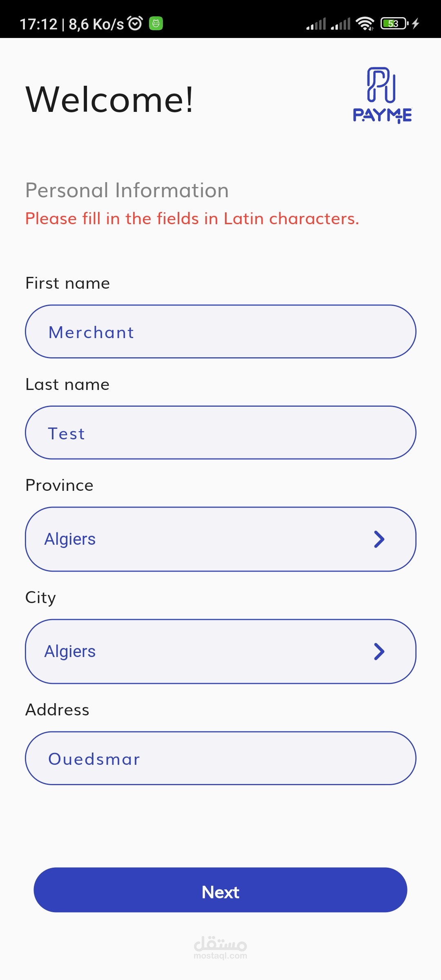The image size is (441, 980).
Task: Edit the Last name field containing Test
Action: [220, 433]
